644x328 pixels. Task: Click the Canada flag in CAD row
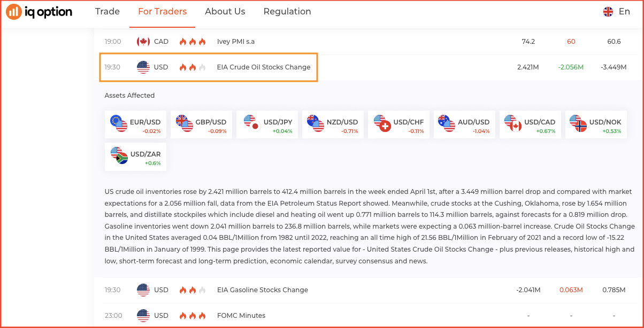click(143, 41)
